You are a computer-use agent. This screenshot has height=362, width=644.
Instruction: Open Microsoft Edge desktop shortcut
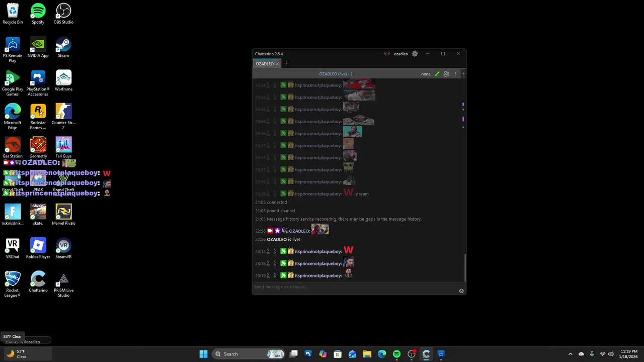click(x=13, y=117)
